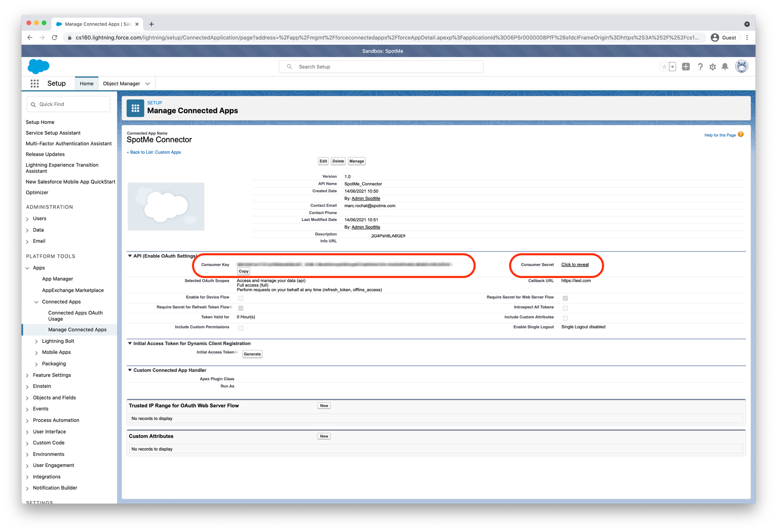Expand the Users tree node
This screenshot has height=532, width=777.
[x=28, y=219]
